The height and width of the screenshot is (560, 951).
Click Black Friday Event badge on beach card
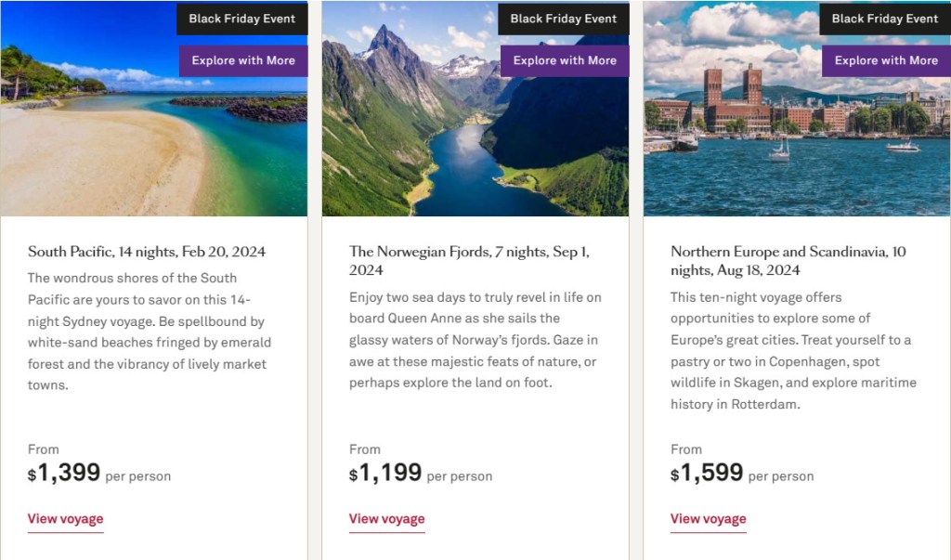click(x=241, y=19)
